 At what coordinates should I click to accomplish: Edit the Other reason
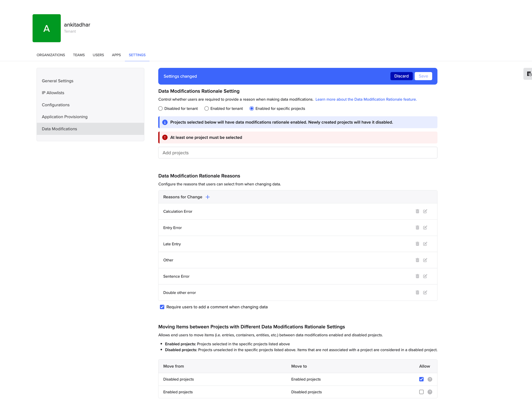[425, 260]
